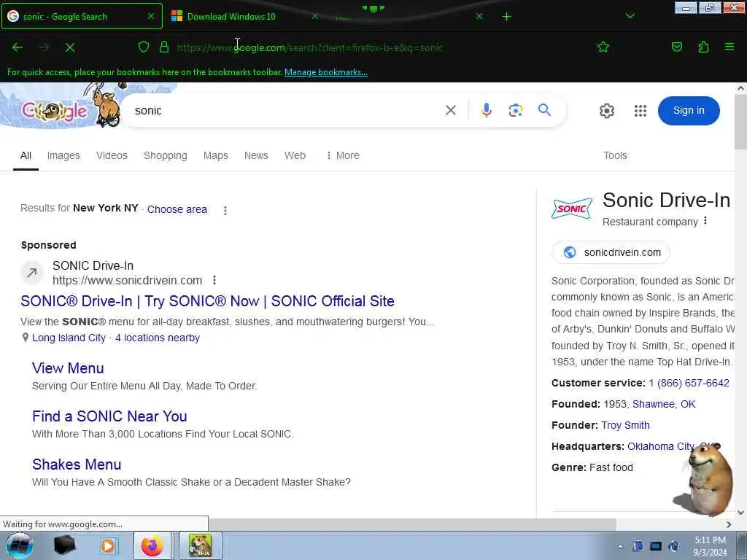Click the sponsored result arrow icon
This screenshot has height=560, width=747.
tap(32, 273)
